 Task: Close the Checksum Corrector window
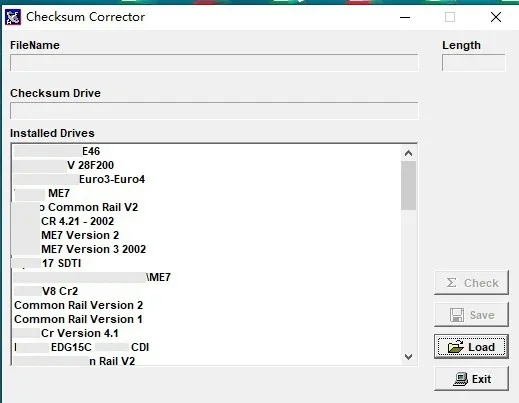[496, 17]
